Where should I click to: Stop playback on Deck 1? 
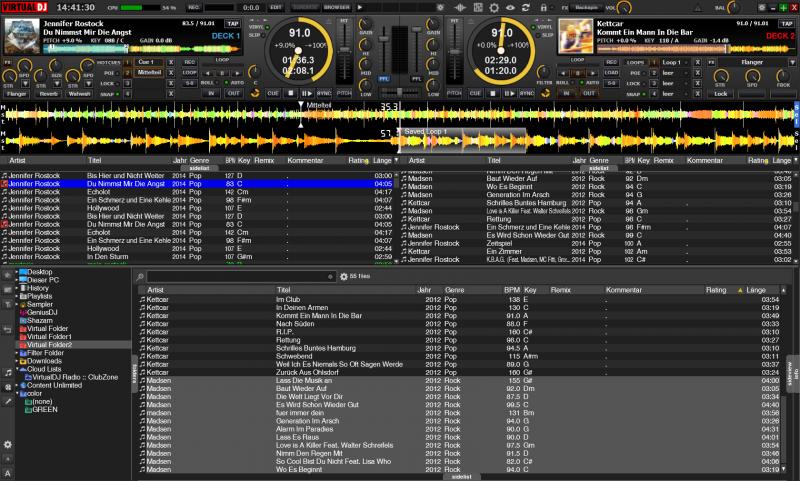coord(290,93)
